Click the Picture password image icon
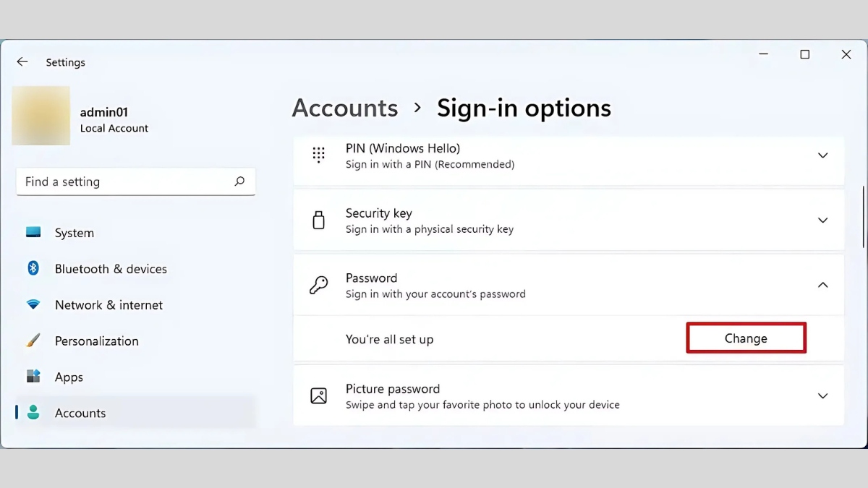Image resolution: width=868 pixels, height=488 pixels. click(318, 396)
